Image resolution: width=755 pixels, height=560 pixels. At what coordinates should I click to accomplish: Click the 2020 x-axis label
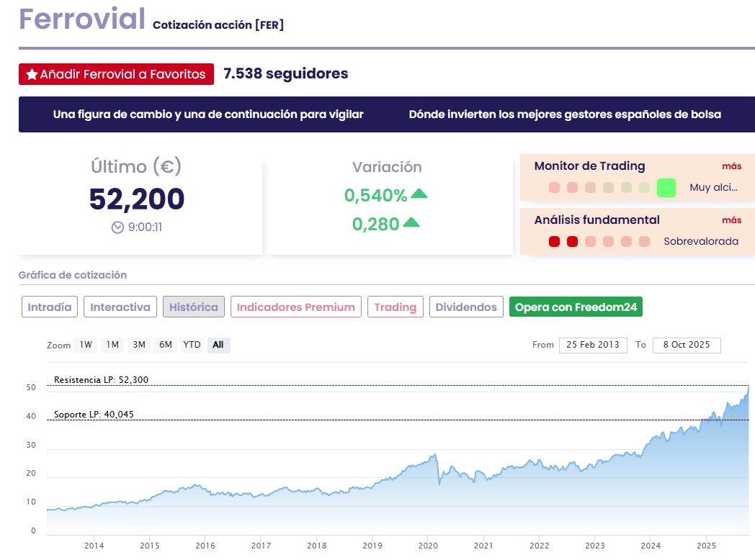click(428, 546)
